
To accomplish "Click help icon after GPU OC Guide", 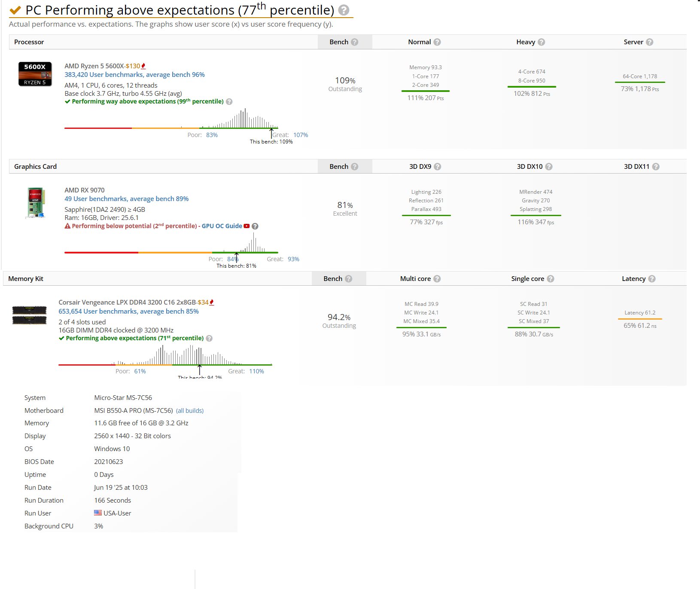I will point(255,226).
